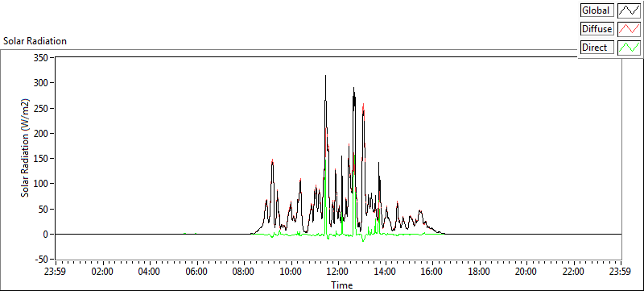Click the 14:00 time tick label

[385, 272]
